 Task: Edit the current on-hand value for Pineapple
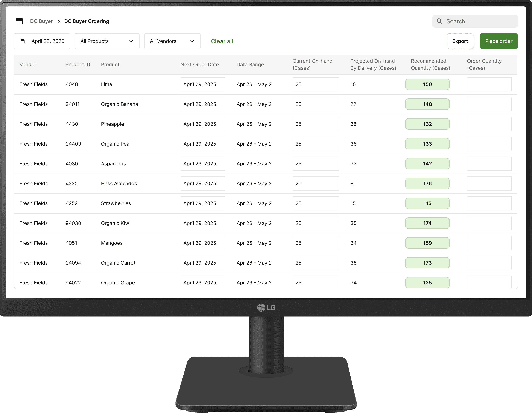coord(315,124)
